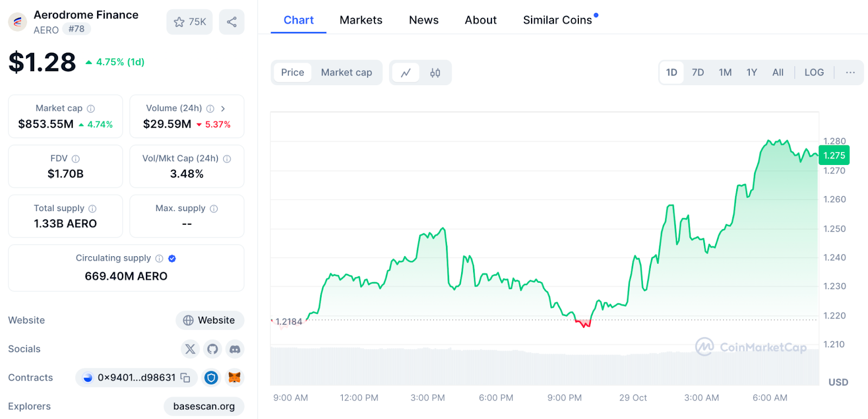Open the Website link button
This screenshot has height=419, width=868.
tap(209, 320)
